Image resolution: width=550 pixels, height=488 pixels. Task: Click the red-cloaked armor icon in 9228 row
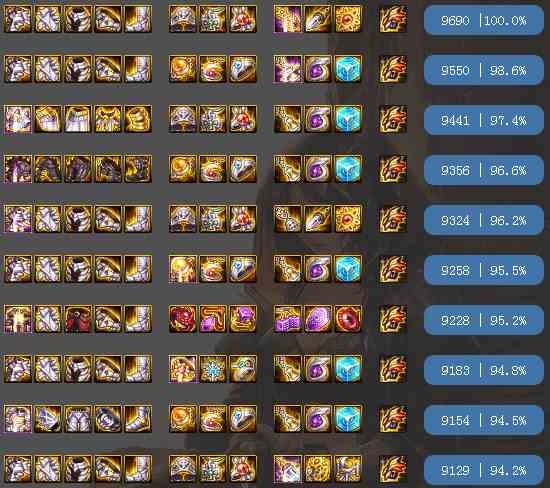pos(78,319)
